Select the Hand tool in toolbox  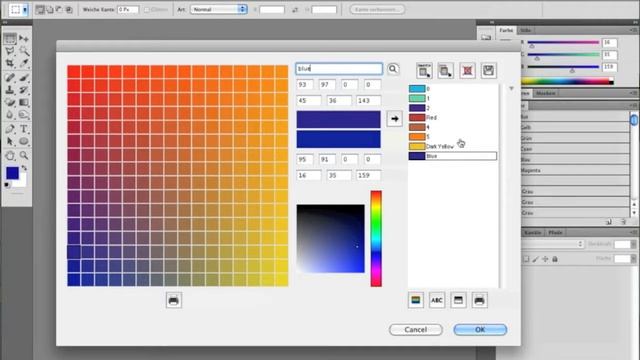point(10,156)
